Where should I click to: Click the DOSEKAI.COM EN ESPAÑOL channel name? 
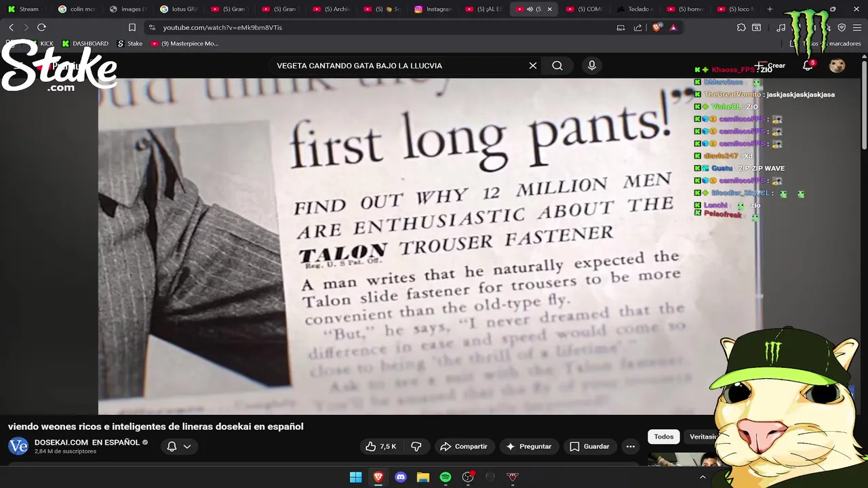pyautogui.click(x=87, y=443)
